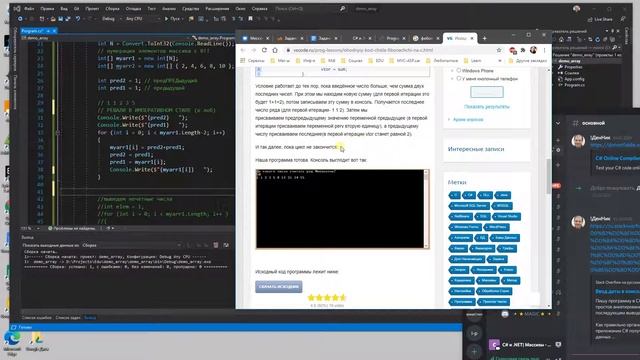Viewport: 640px width, 360px height.
Task: Click the Discord hash icon beside основной
Action: (576, 123)
